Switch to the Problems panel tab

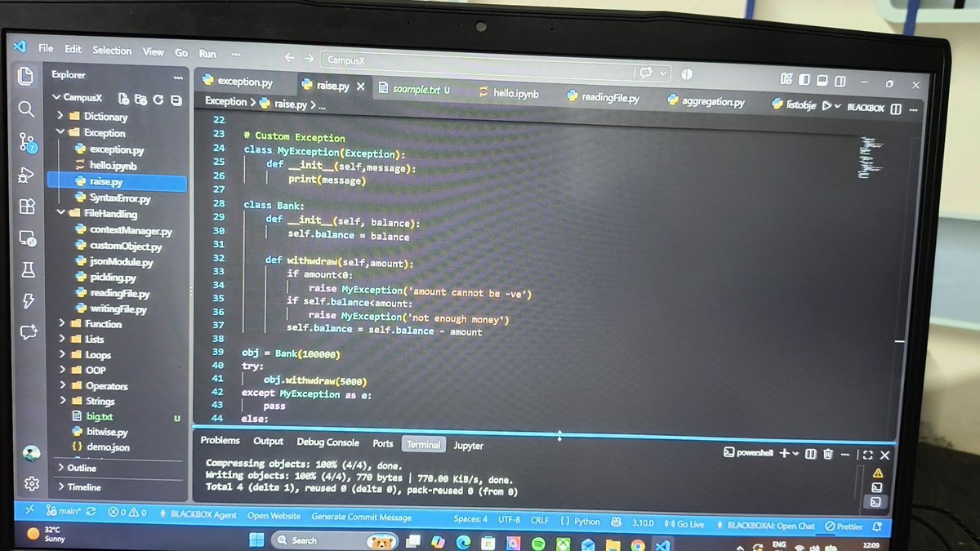220,440
